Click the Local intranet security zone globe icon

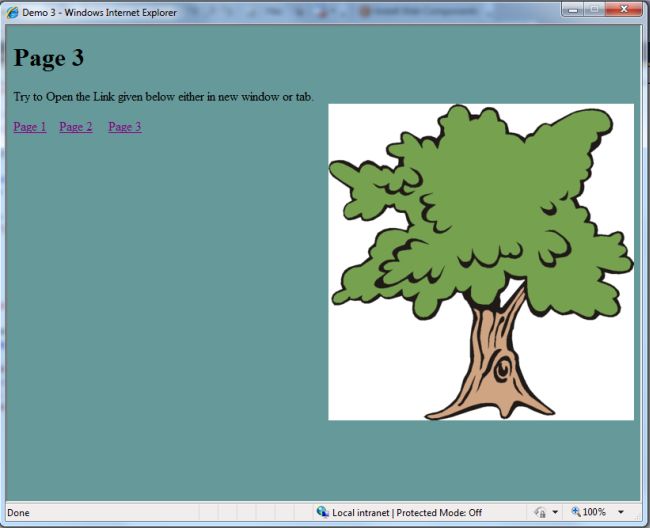[323, 512]
